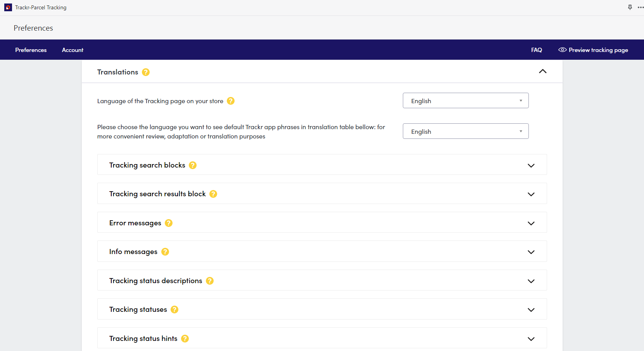Viewport: 644px width, 351px height.
Task: Click the Translations heading text
Action: (117, 72)
